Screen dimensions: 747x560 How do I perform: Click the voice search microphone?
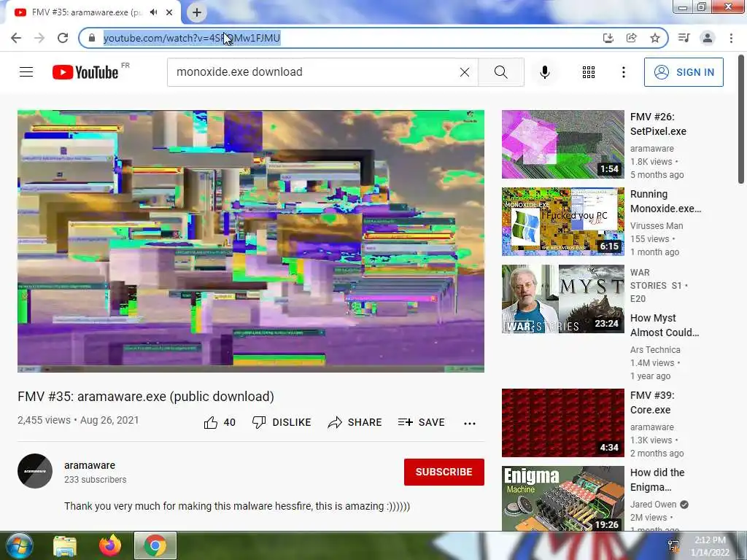point(544,72)
